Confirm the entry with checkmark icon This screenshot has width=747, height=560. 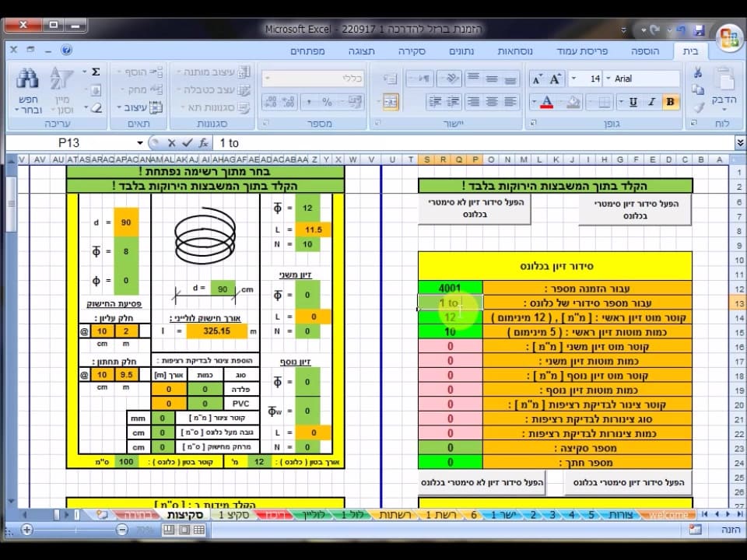187,143
